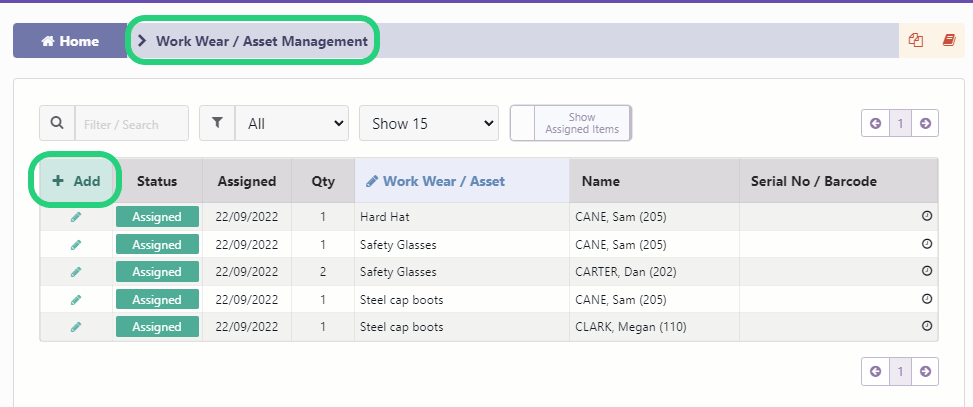The height and width of the screenshot is (407, 973).
Task: Click CLARK, Megan (110) name cell
Action: click(x=655, y=327)
